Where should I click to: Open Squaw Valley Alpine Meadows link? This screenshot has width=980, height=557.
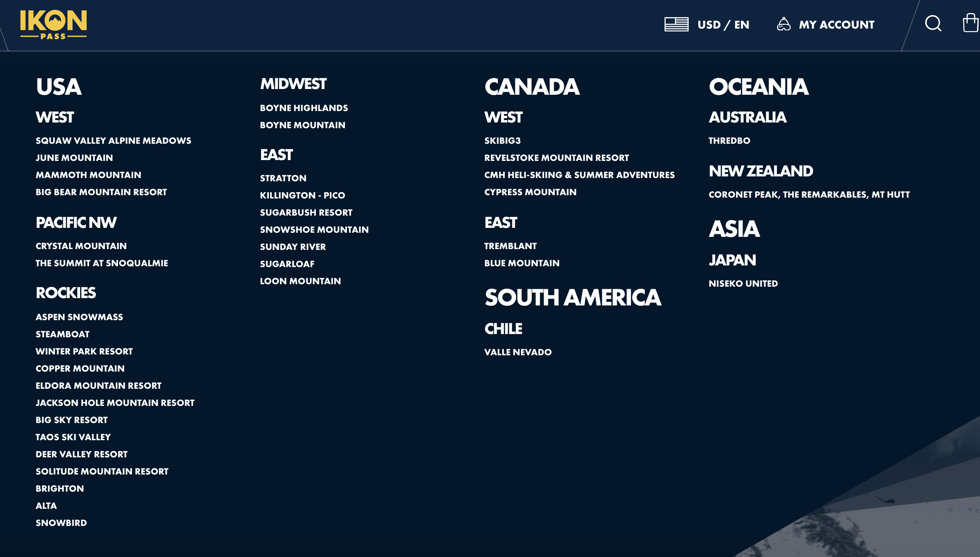(113, 141)
